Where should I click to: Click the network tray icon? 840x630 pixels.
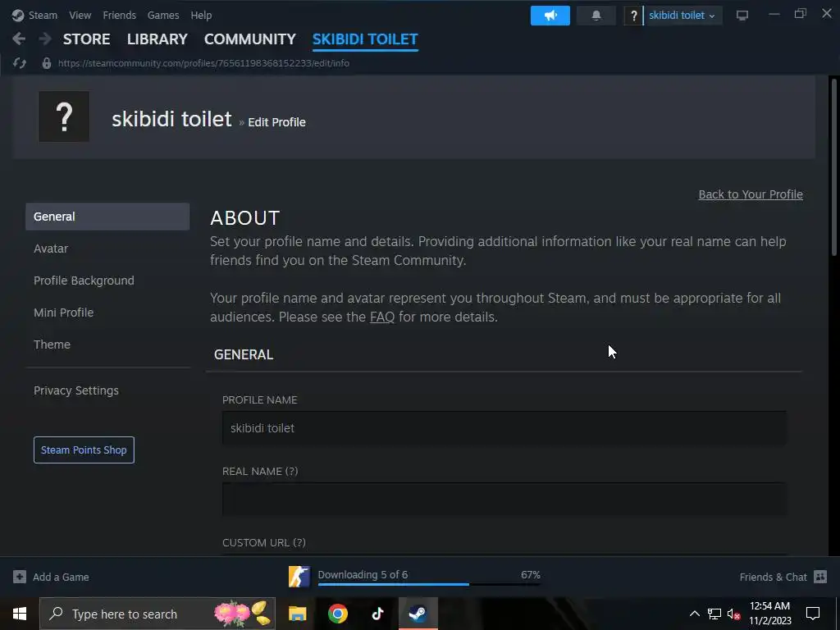[714, 614]
